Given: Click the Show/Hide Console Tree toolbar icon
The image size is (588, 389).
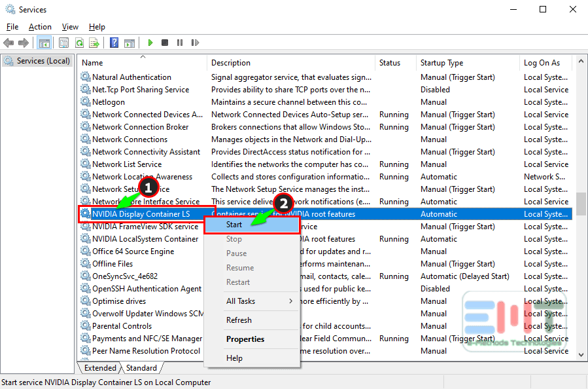Looking at the screenshot, I should coord(44,43).
